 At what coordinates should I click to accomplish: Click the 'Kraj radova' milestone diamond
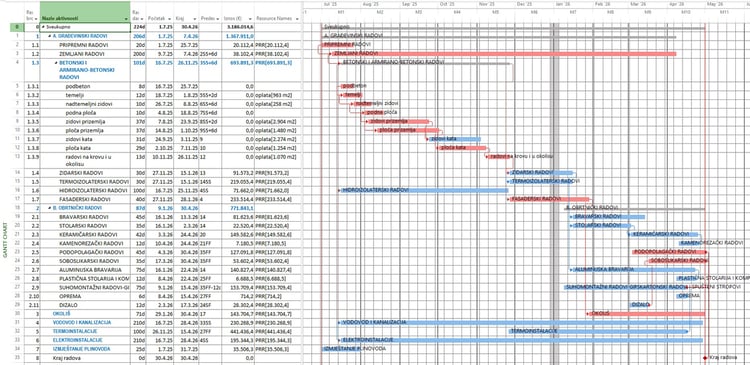705,358
